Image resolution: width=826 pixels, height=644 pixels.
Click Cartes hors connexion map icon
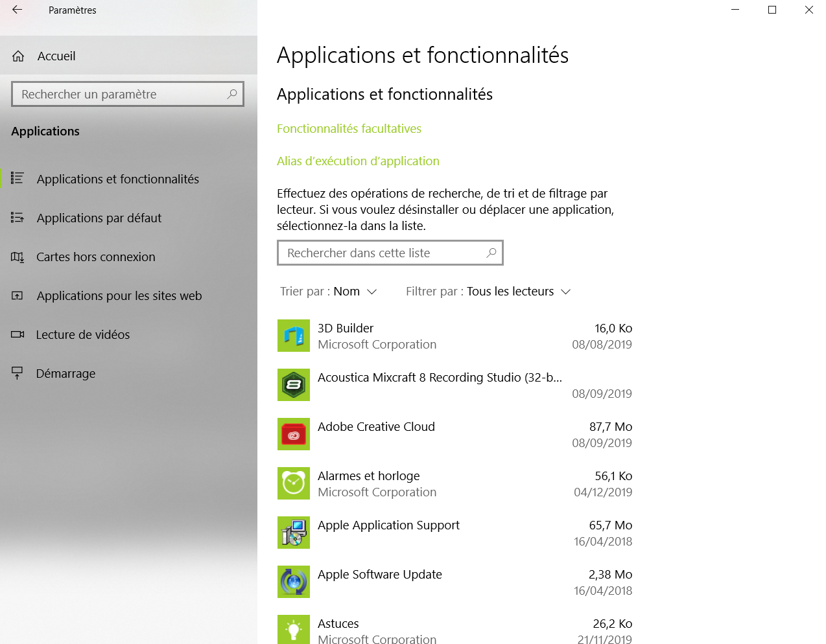pos(18,257)
